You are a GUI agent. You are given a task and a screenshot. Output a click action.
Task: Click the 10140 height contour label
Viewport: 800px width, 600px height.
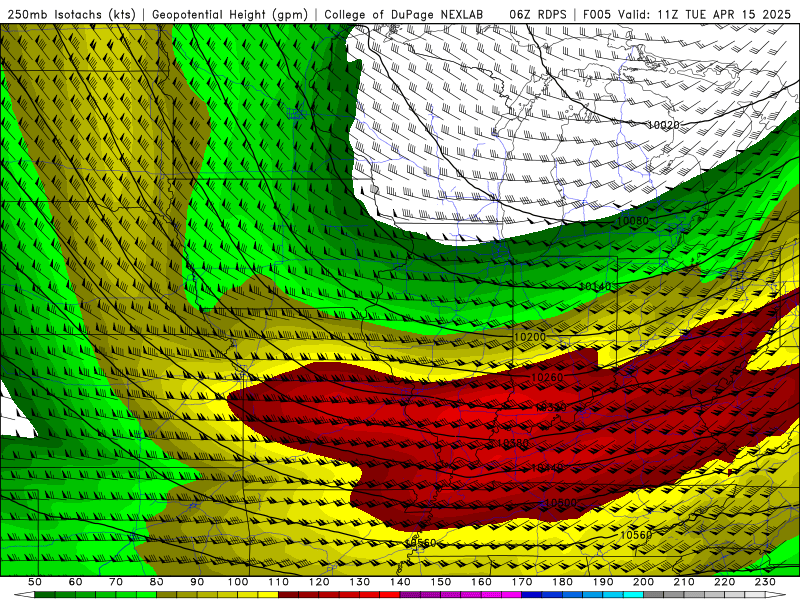[x=595, y=287]
